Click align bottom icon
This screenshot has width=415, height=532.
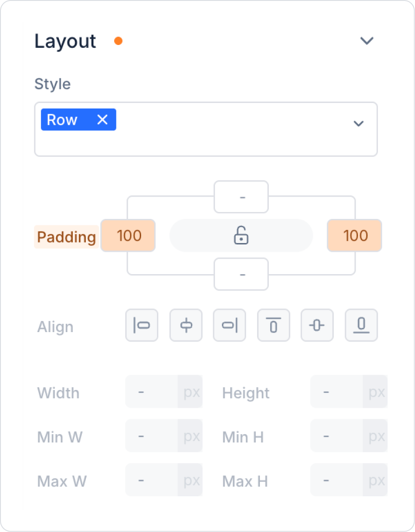click(x=361, y=326)
